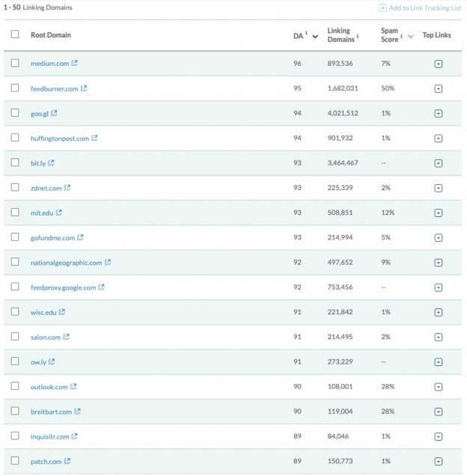The height and width of the screenshot is (476, 467).
Task: Expand Top Links for ow.ly
Action: [x=438, y=361]
